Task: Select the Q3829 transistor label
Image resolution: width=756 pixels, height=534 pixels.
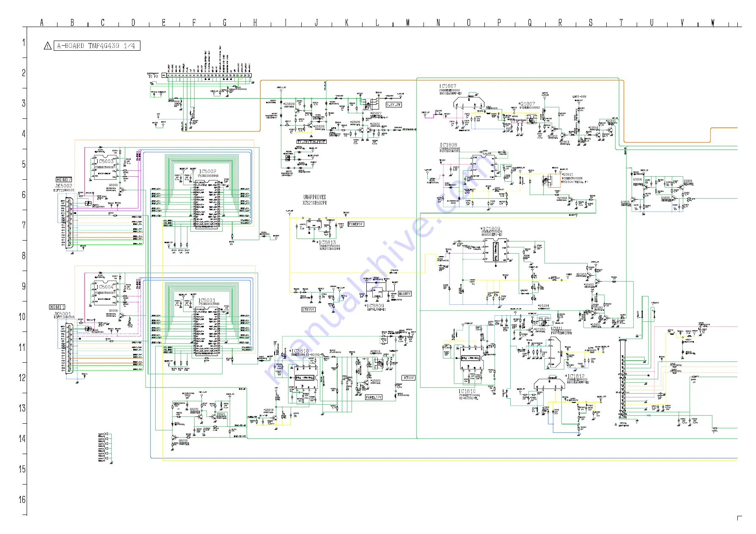Action: click(289, 104)
